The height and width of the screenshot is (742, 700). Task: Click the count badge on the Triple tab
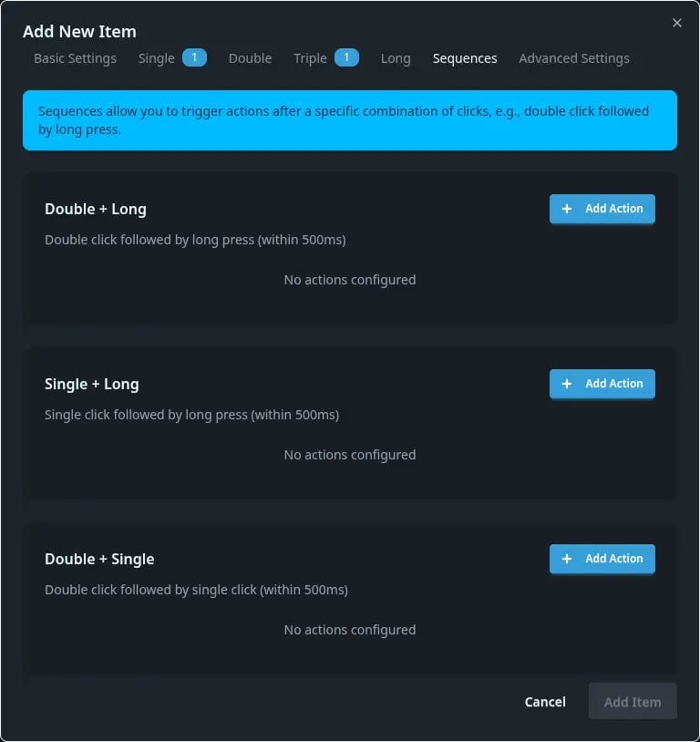346,57
